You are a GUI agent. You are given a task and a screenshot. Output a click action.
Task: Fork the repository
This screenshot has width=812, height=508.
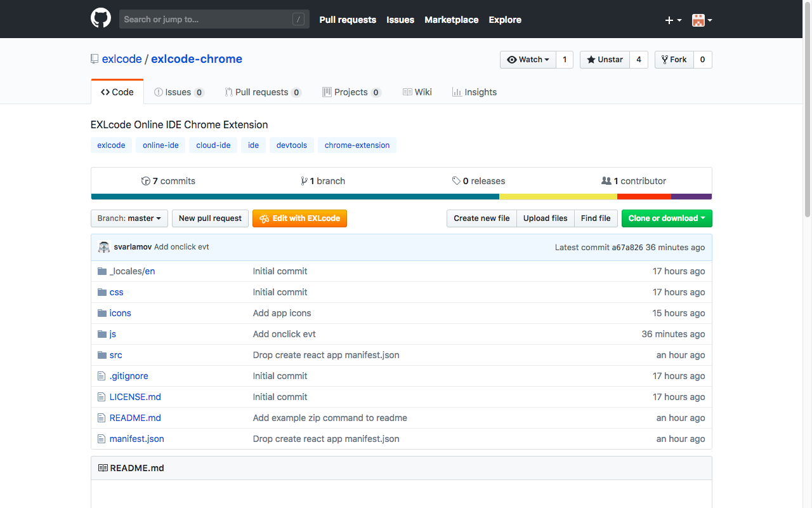point(674,59)
